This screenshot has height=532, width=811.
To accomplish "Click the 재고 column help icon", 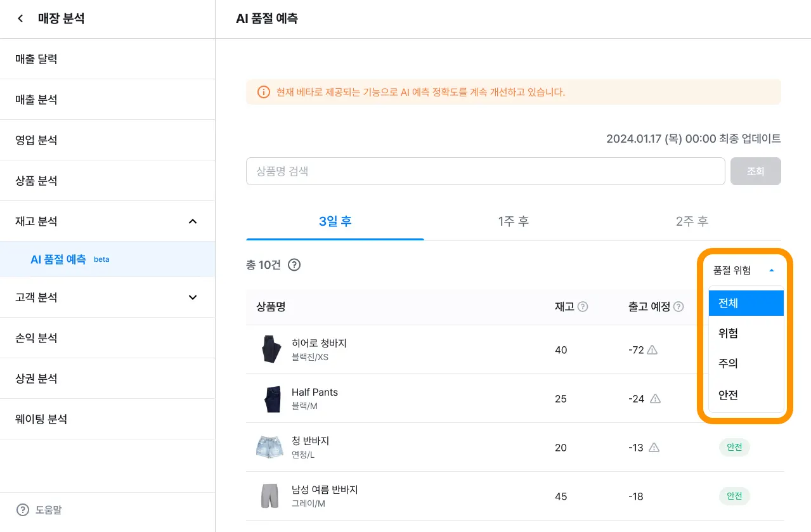I will coord(583,307).
